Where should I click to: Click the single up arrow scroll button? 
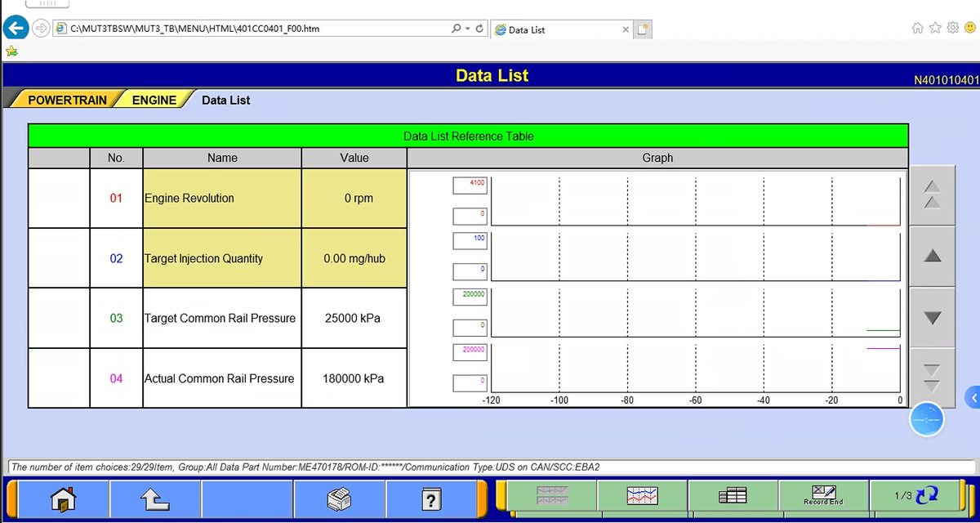pos(932,257)
